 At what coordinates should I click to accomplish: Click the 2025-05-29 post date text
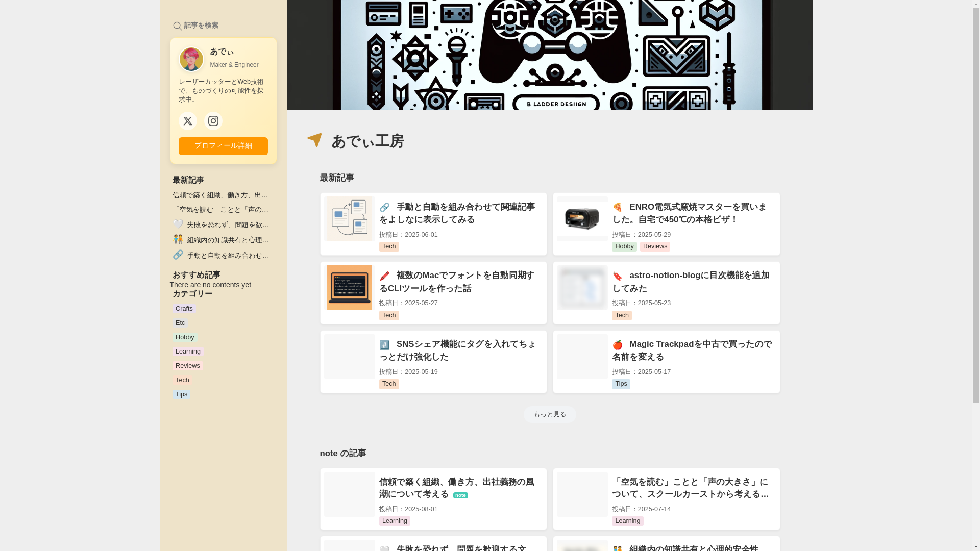(x=642, y=235)
